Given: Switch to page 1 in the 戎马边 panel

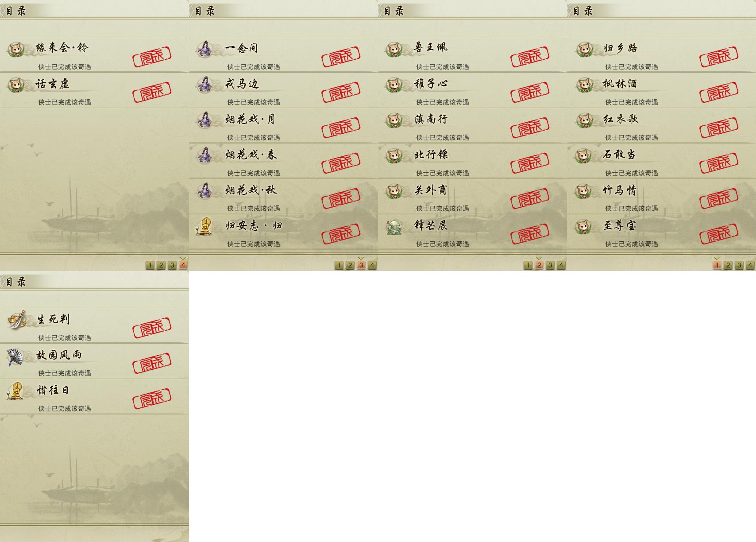Looking at the screenshot, I should pos(339,265).
